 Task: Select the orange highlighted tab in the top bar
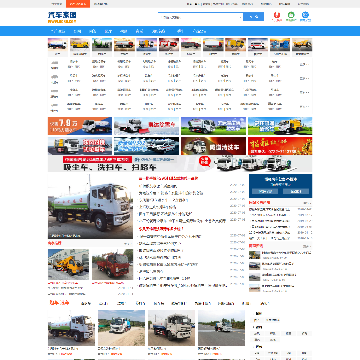[x=78, y=4]
